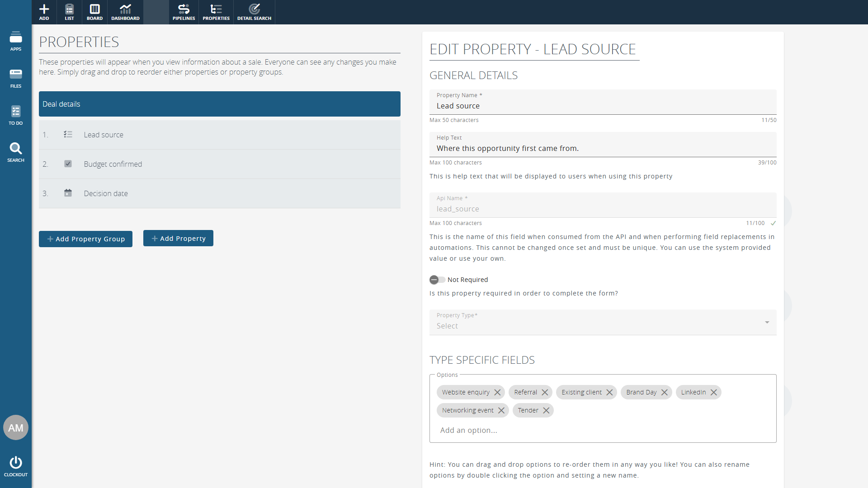868x488 pixels.
Task: Click the Add Property button
Action: [x=178, y=239]
